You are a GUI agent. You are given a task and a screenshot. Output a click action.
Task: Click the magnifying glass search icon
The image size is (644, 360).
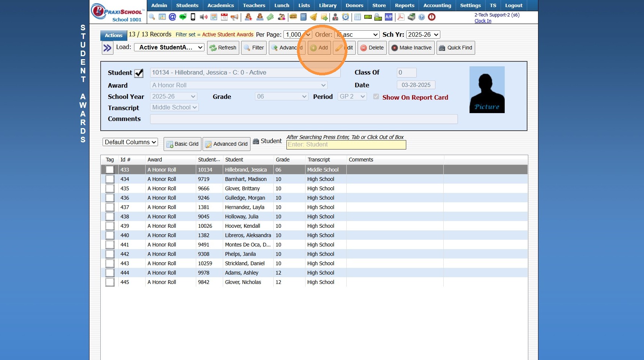(152, 17)
